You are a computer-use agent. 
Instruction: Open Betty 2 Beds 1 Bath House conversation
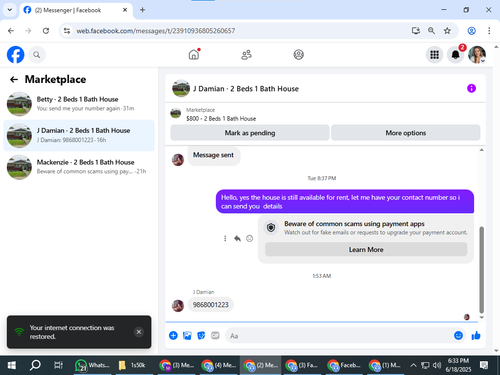(79, 104)
